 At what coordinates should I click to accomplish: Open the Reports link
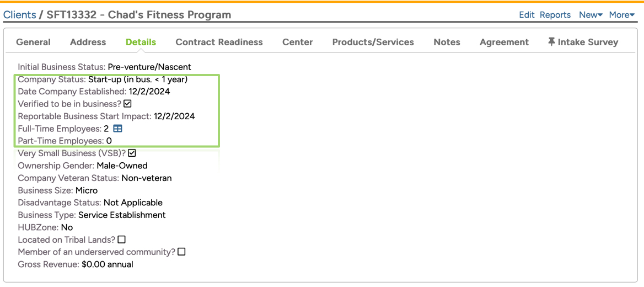click(555, 15)
